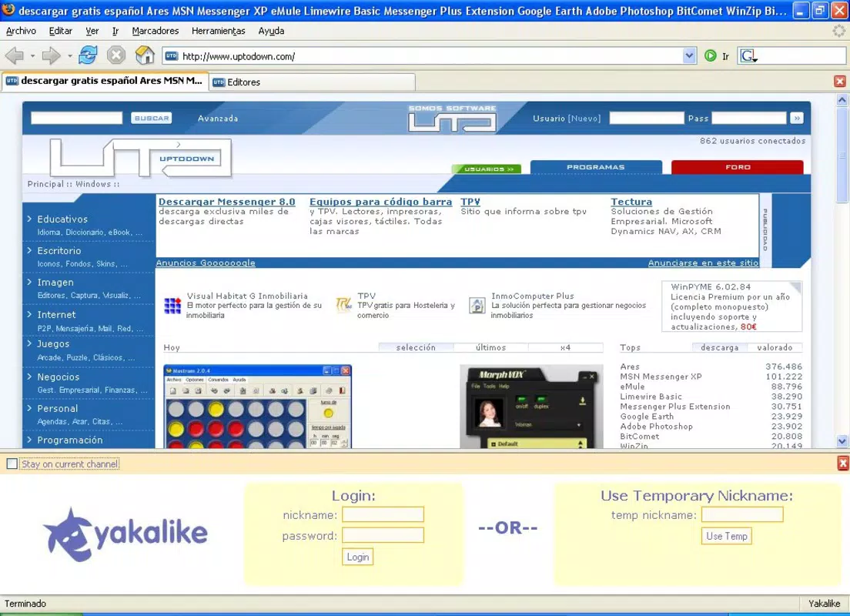Image resolution: width=850 pixels, height=616 pixels.
Task: Go forward with the Forward arrow
Action: (x=51, y=55)
